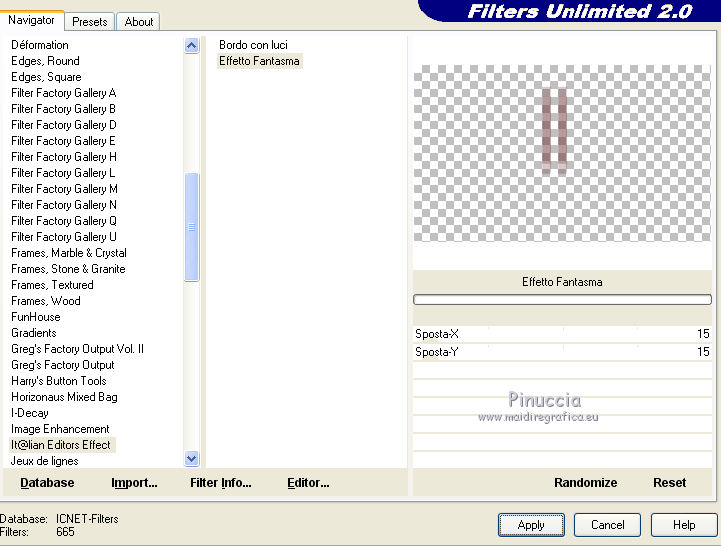Viewport: 721px width, 546px height.
Task: Open the About tab
Action: click(138, 22)
